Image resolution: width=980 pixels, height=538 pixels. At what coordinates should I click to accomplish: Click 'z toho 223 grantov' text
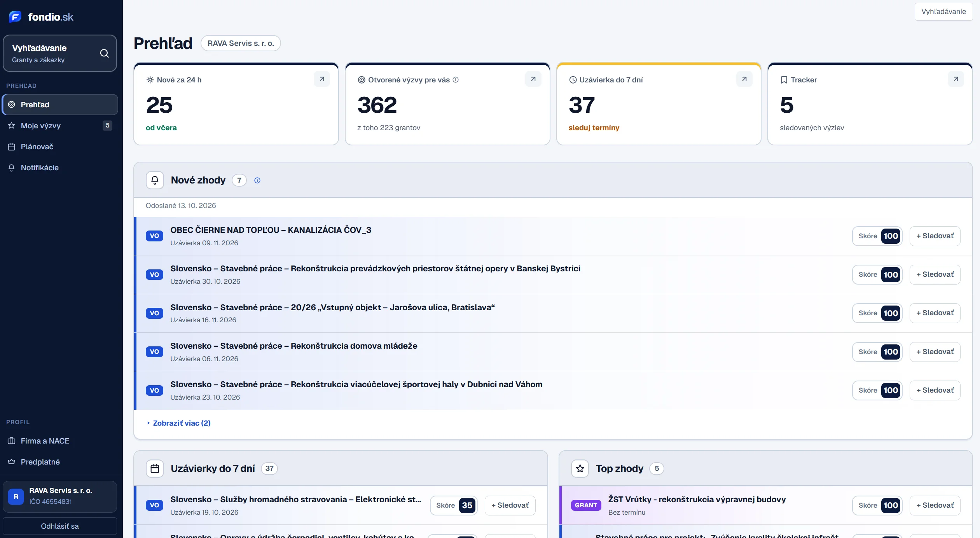coord(389,128)
